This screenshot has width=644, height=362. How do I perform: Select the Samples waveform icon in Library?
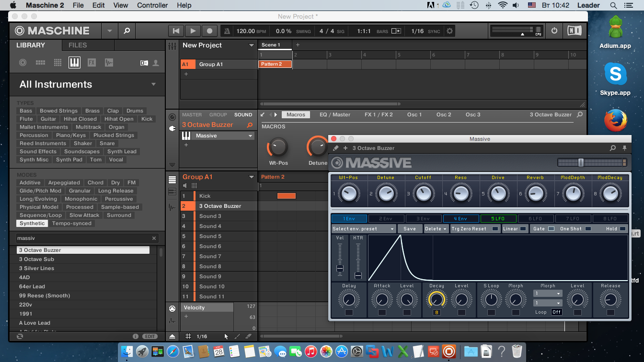(109, 63)
